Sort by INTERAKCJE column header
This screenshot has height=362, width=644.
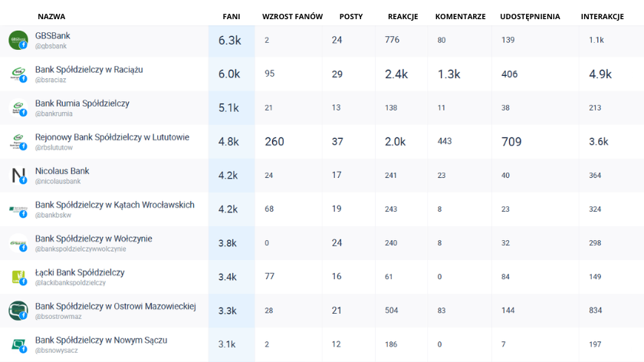(602, 16)
